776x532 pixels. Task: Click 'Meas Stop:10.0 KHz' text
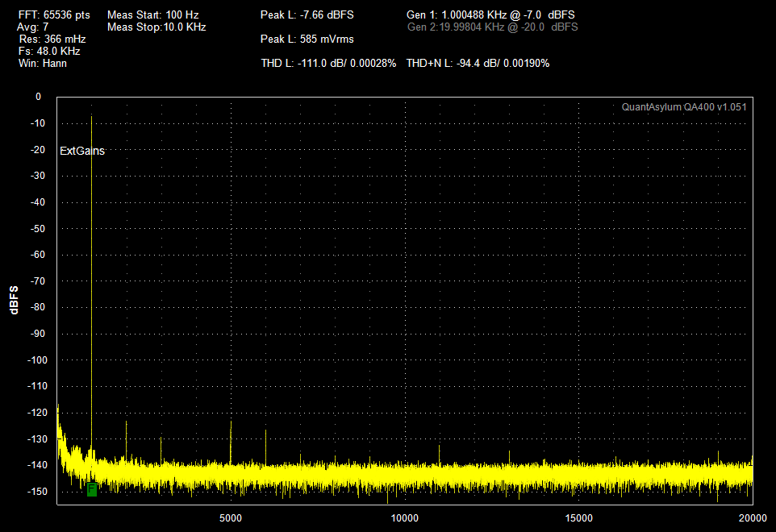pyautogui.click(x=156, y=27)
